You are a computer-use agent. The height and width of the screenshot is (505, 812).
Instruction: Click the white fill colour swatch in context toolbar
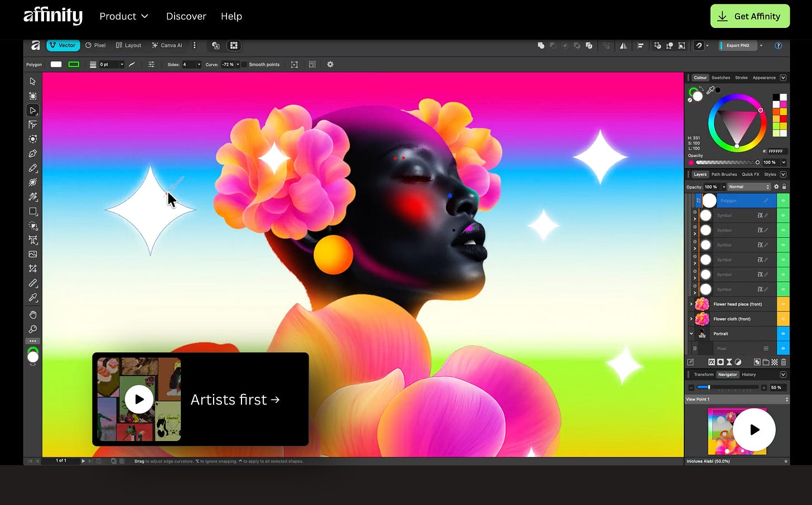pyautogui.click(x=56, y=64)
